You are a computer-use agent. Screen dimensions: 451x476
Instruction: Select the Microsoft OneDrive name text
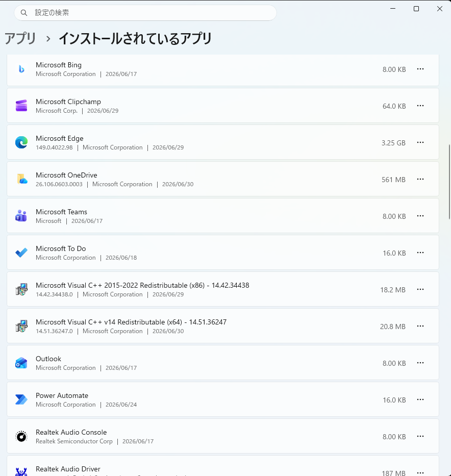pyautogui.click(x=66, y=175)
